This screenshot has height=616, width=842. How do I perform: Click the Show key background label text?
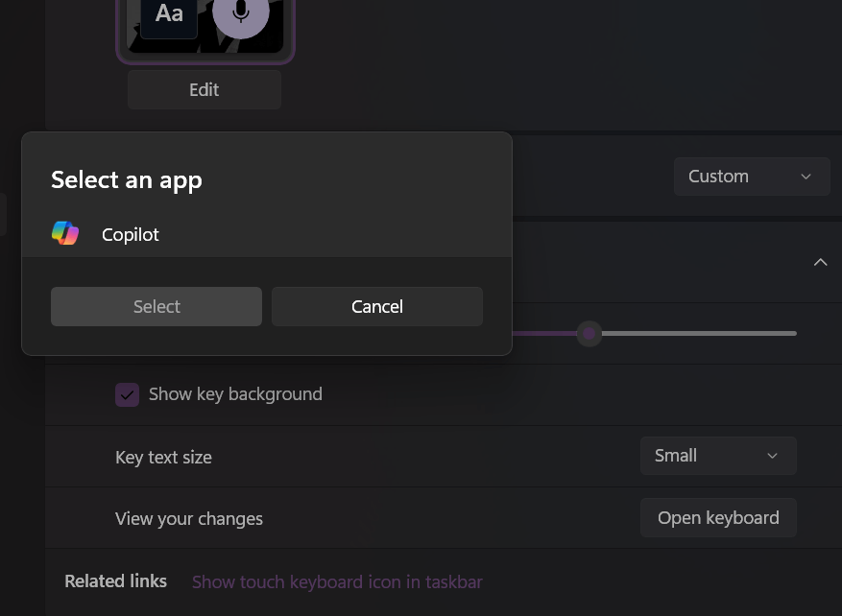[x=235, y=394]
